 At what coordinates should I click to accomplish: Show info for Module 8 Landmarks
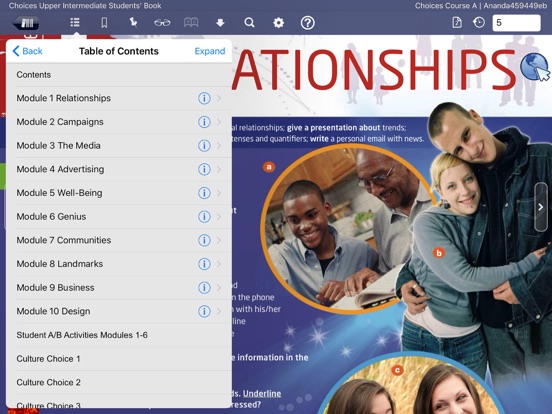204,264
